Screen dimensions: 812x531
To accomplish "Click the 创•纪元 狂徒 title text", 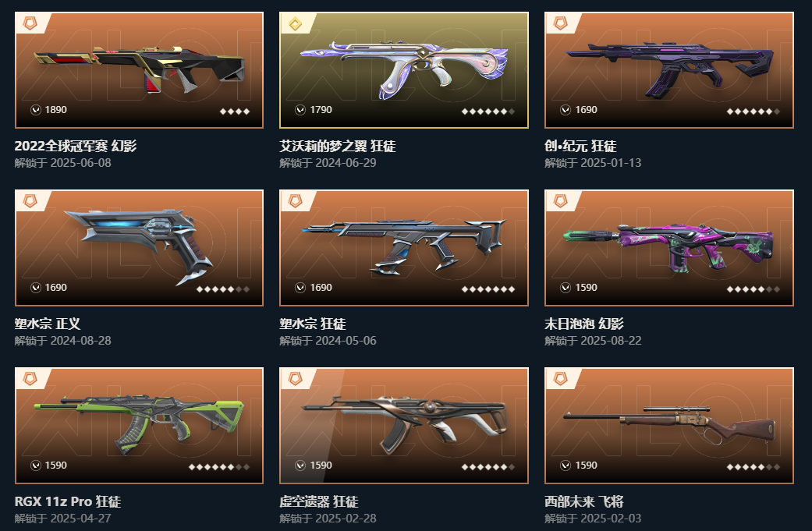I will point(580,146).
